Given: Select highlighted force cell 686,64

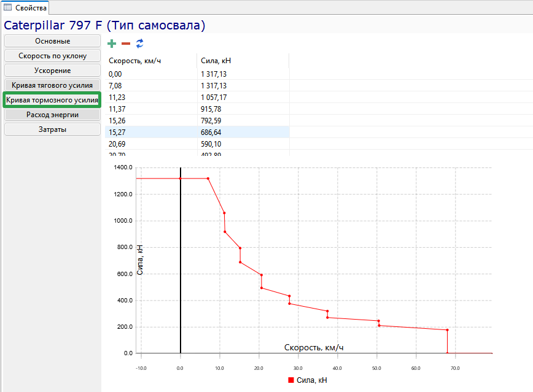Looking at the screenshot, I should 243,132.
